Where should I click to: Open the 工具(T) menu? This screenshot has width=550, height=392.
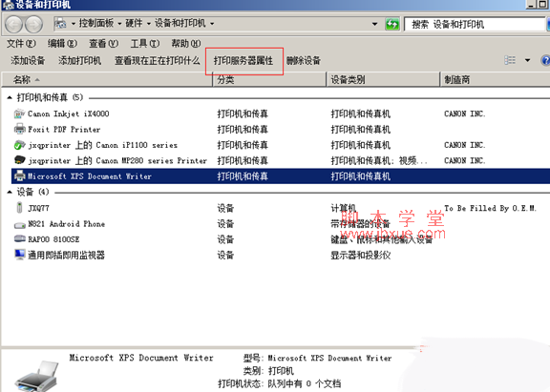pyautogui.click(x=145, y=44)
